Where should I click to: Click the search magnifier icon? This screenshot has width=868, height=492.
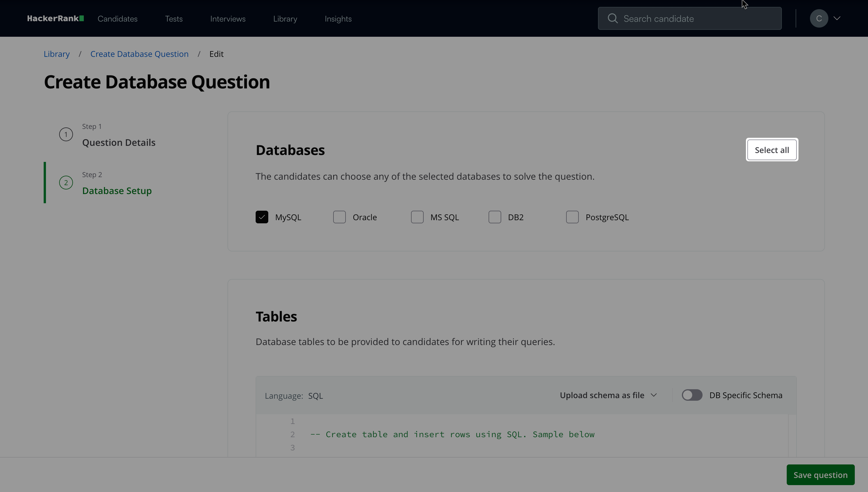click(x=612, y=19)
